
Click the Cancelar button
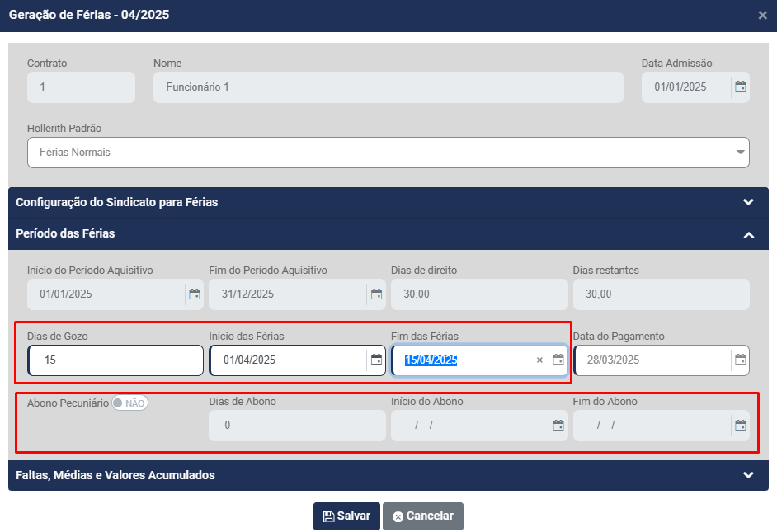[422, 516]
